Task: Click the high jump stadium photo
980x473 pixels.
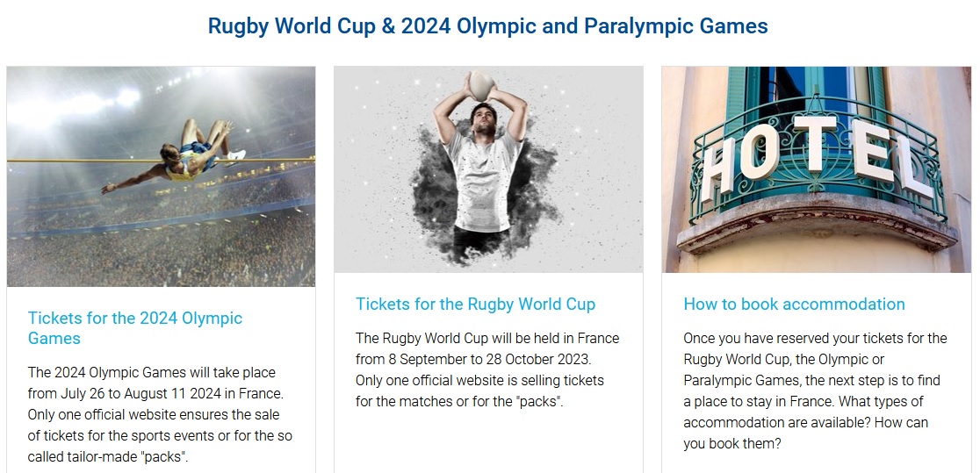Action: point(162,176)
